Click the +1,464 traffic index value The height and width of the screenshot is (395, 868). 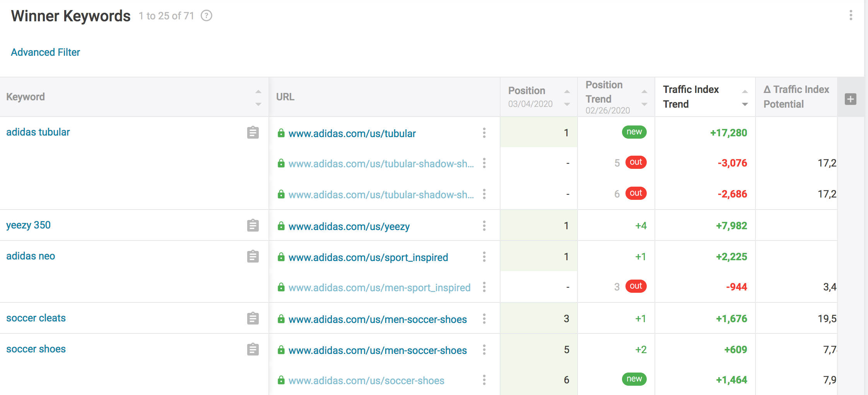(x=731, y=380)
